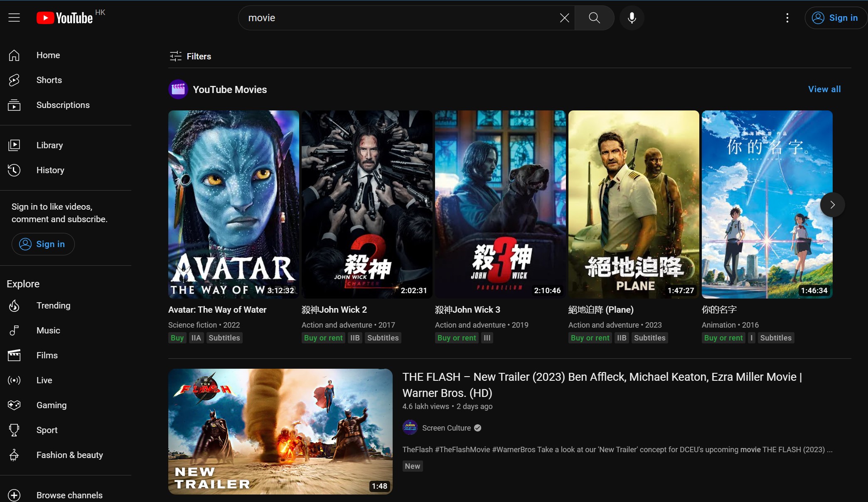Clear the search text with the X icon
The width and height of the screenshot is (868, 502).
[564, 18]
